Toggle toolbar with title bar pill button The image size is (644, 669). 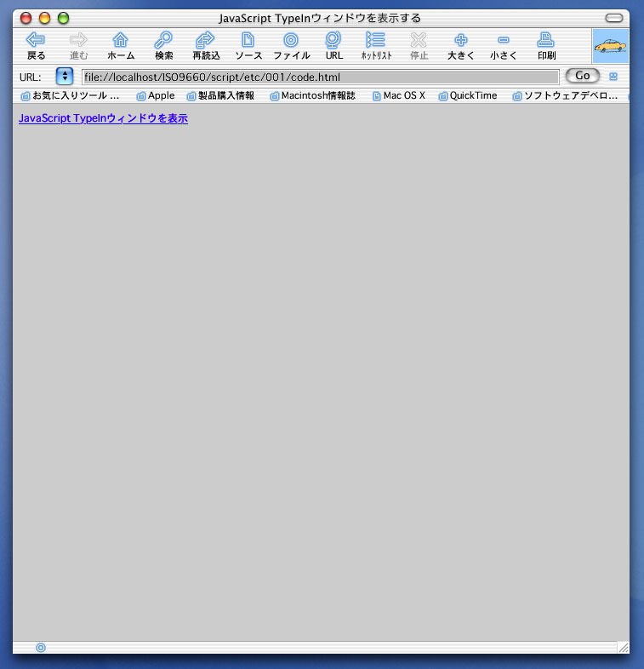click(x=614, y=18)
